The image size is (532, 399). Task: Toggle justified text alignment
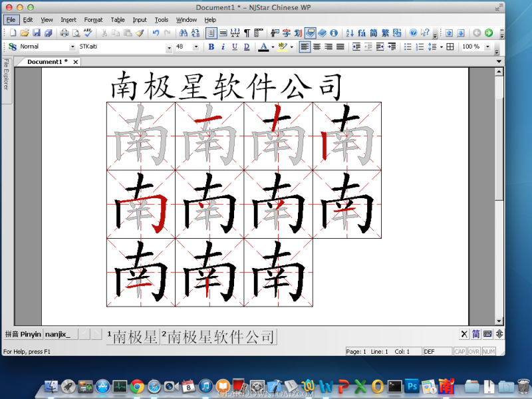coord(340,47)
